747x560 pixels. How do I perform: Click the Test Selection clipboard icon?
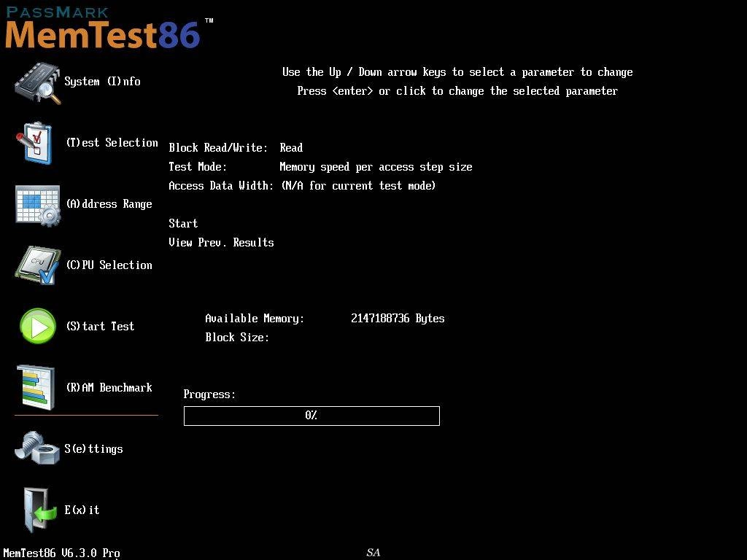coord(34,143)
